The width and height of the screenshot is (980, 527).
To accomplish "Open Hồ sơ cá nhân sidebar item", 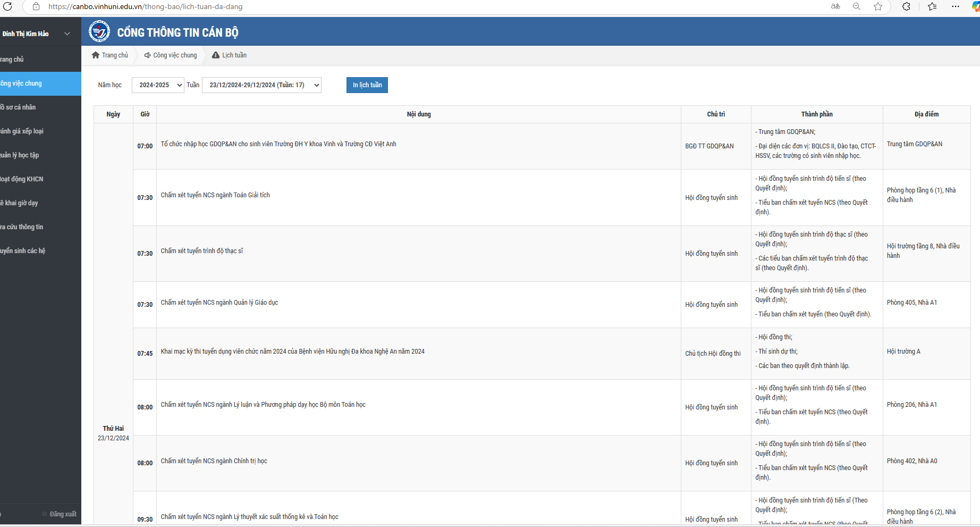I will coord(40,107).
